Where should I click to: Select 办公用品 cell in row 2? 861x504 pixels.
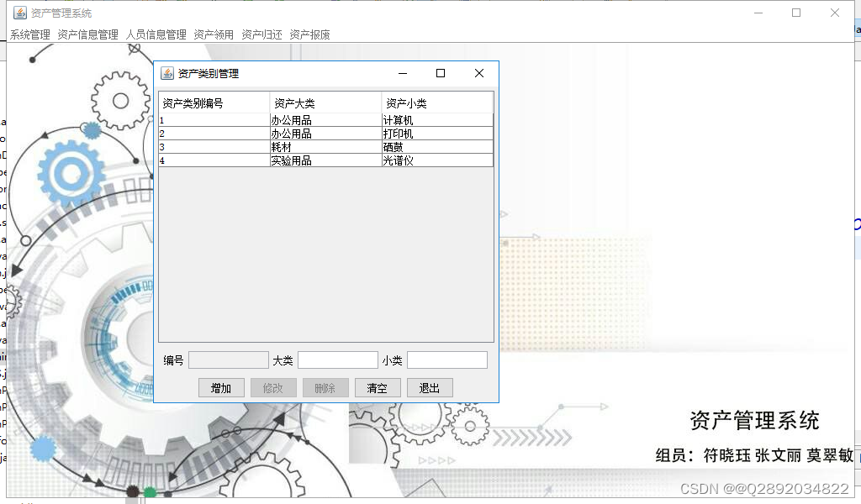coord(325,134)
